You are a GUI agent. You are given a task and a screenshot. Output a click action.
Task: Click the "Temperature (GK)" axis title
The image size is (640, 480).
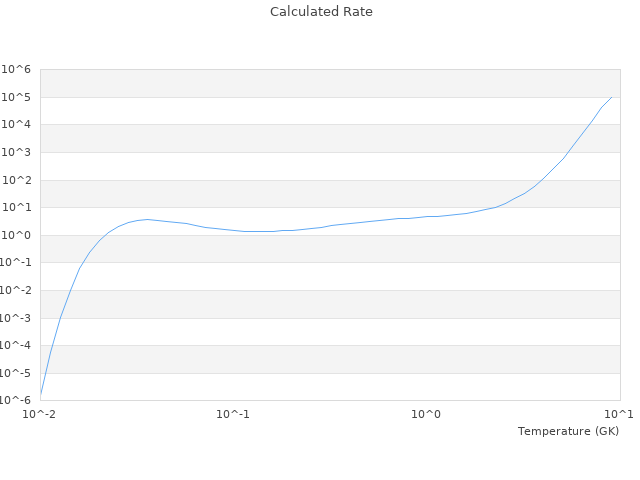click(x=568, y=431)
